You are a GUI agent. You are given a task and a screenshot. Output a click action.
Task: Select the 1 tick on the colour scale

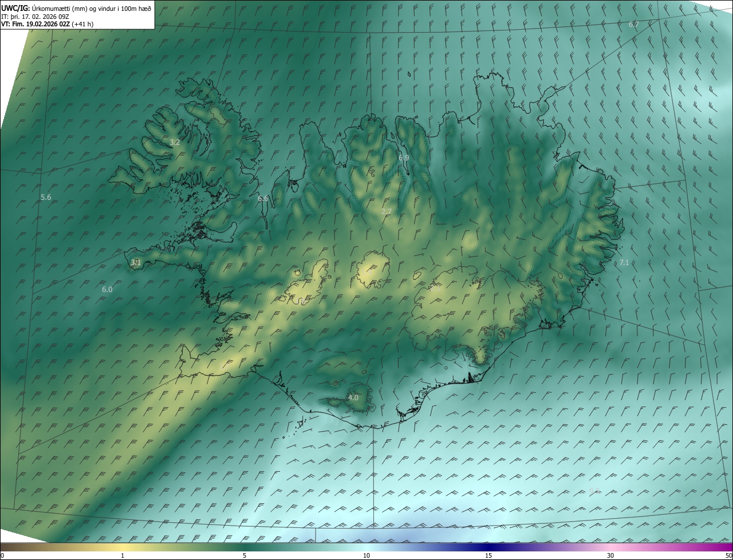click(123, 556)
